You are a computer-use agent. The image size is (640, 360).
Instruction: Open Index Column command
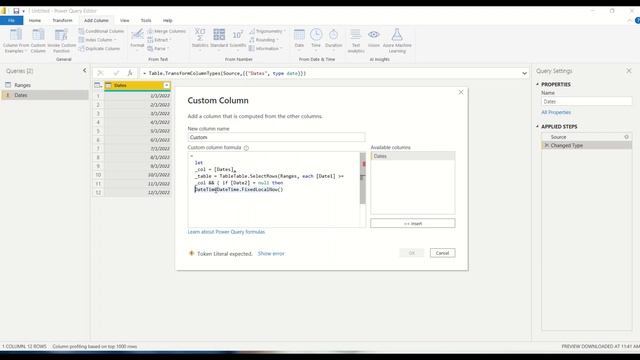[98, 40]
